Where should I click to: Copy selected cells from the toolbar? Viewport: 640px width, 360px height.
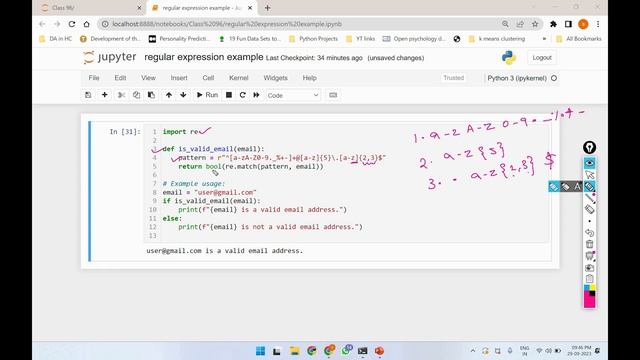(x=136, y=95)
